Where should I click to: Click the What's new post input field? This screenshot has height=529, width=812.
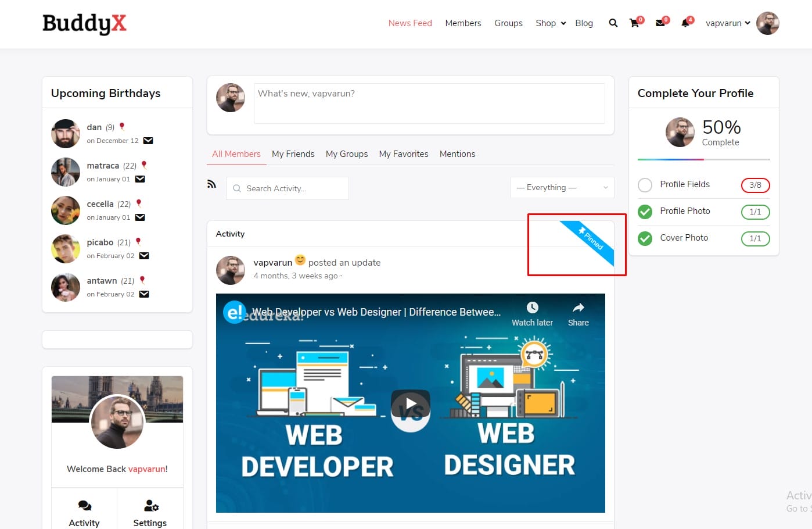click(429, 103)
